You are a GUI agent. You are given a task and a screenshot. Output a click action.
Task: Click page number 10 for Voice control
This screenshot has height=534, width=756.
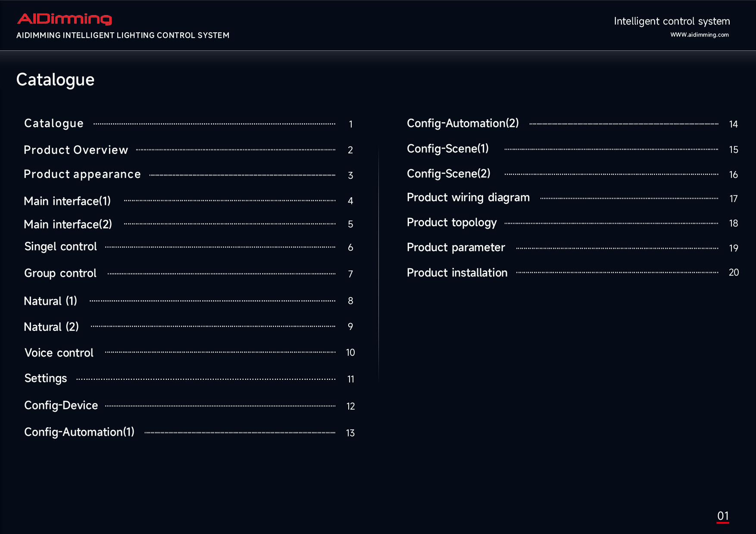pyautogui.click(x=350, y=353)
